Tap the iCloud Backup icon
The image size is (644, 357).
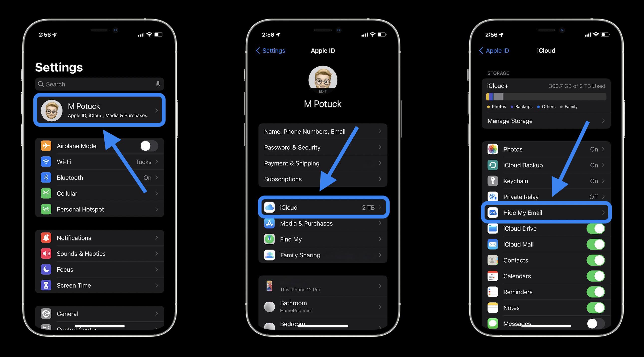click(492, 165)
